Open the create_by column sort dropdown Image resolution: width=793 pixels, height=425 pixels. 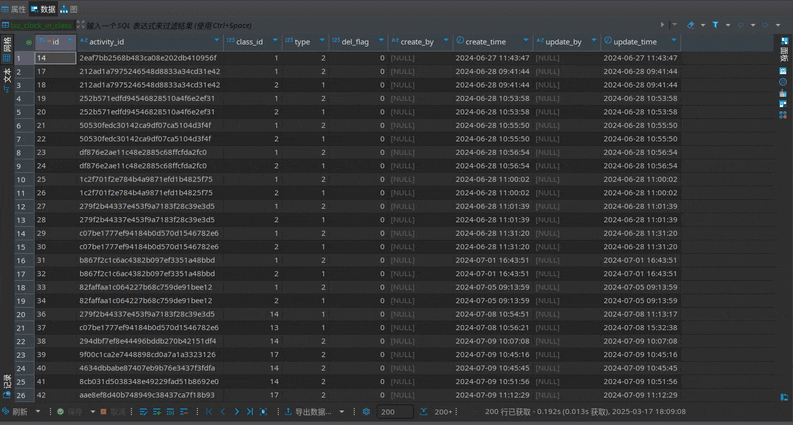tap(446, 39)
